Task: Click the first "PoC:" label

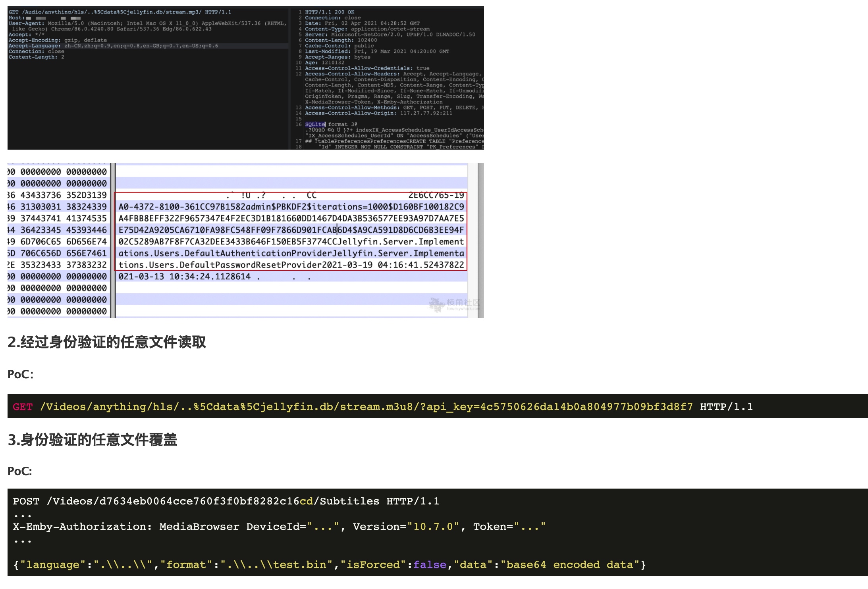Action: (x=20, y=374)
